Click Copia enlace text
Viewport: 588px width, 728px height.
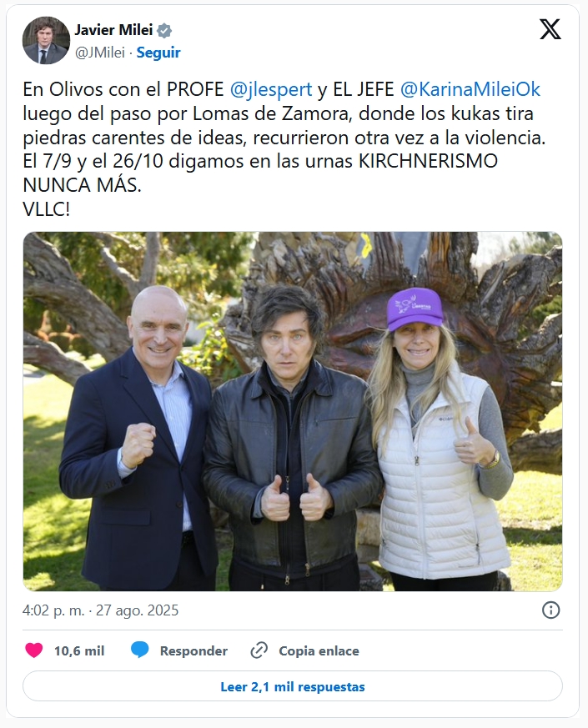pos(319,651)
